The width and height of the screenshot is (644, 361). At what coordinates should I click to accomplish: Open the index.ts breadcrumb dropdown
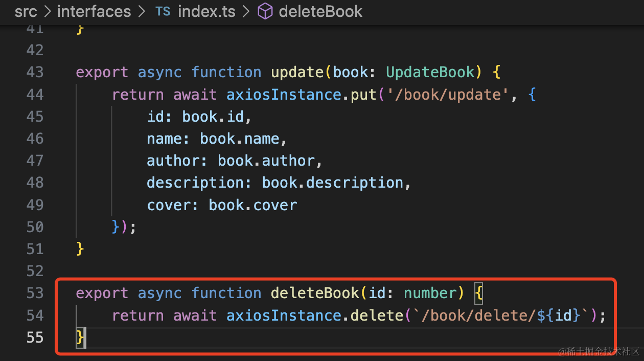tap(206, 12)
